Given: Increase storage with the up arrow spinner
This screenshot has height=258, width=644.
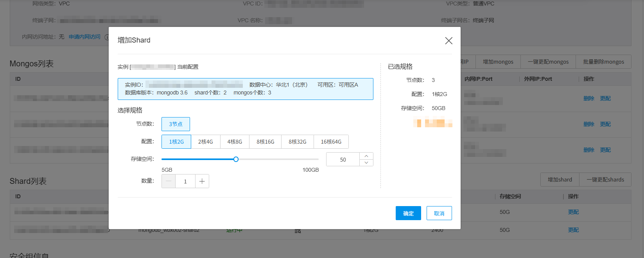Looking at the screenshot, I should pyautogui.click(x=366, y=156).
